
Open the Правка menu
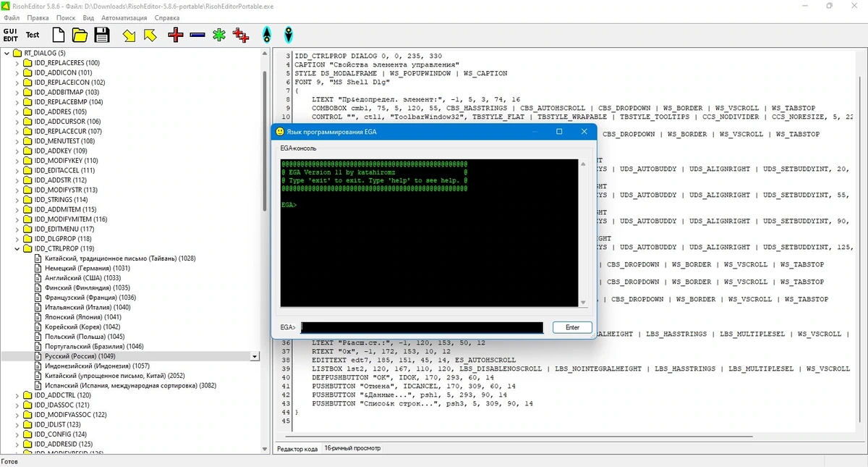point(38,17)
